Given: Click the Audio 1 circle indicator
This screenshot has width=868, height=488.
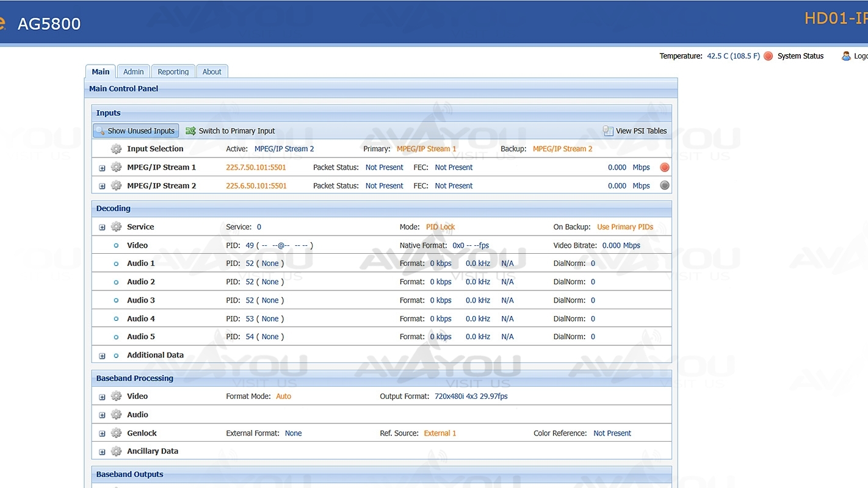Looking at the screenshot, I should pos(116,264).
